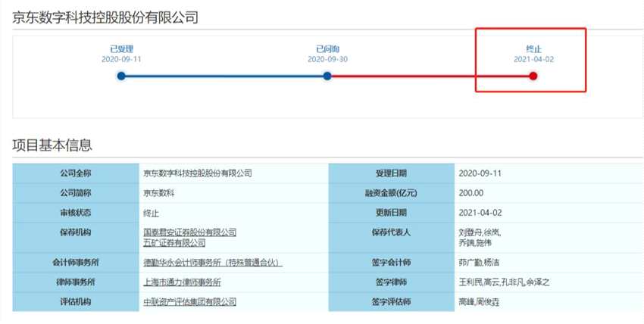The height and width of the screenshot is (324, 644).
Task: Select the 刘登舟,徐岚 representative names
Action: click(x=480, y=232)
